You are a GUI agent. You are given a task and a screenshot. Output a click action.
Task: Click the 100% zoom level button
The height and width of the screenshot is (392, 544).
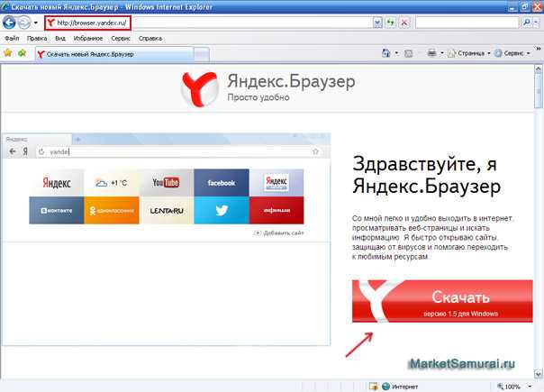(509, 387)
